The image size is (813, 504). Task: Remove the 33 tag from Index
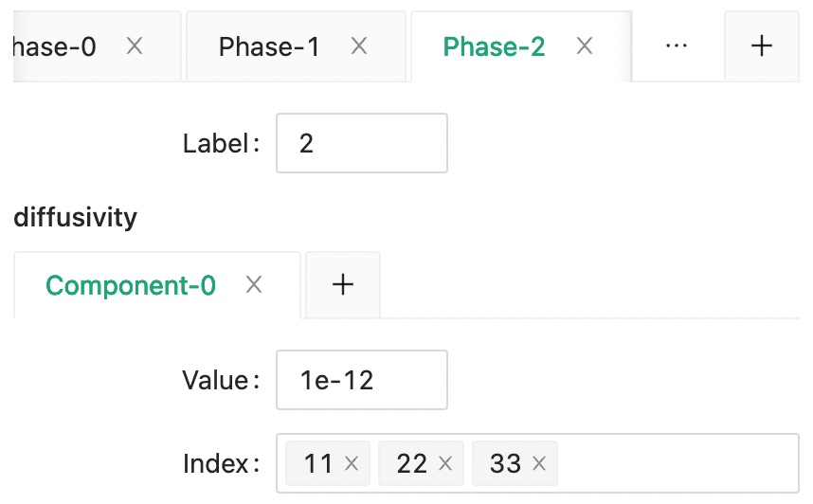pyautogui.click(x=539, y=463)
